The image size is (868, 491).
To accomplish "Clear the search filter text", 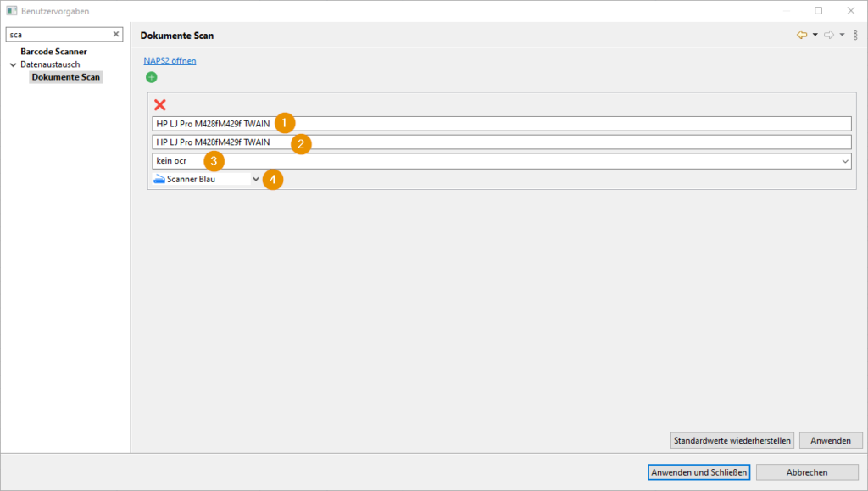I will tap(116, 35).
